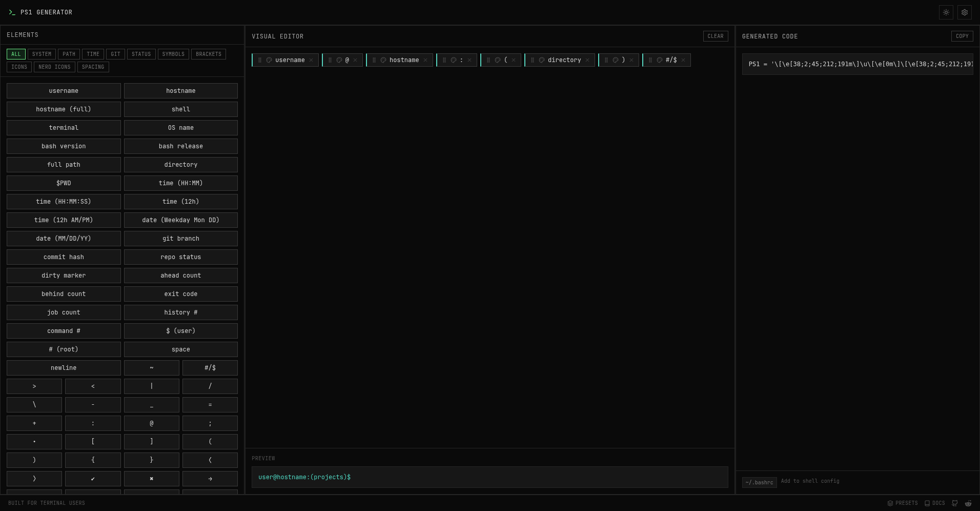This screenshot has height=511, width=980.
Task: Remove the hostname chip from the editor
Action: (x=425, y=60)
